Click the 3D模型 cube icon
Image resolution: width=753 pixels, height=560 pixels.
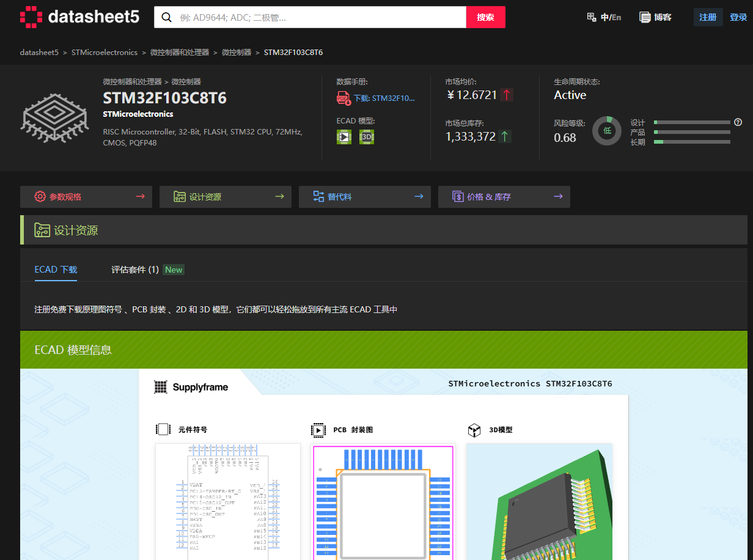474,430
